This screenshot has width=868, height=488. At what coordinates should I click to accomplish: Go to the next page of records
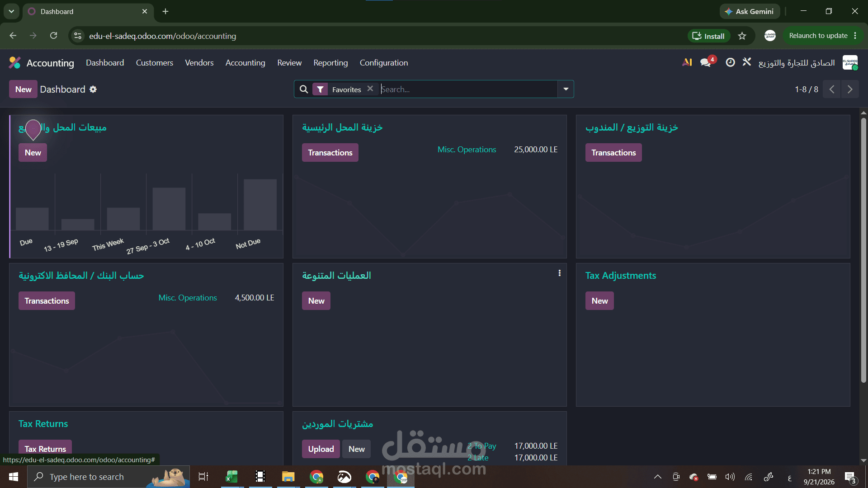pos(850,89)
